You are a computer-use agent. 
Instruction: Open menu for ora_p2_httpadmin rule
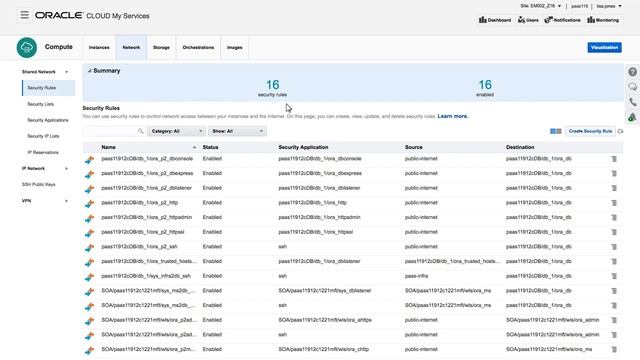click(614, 218)
